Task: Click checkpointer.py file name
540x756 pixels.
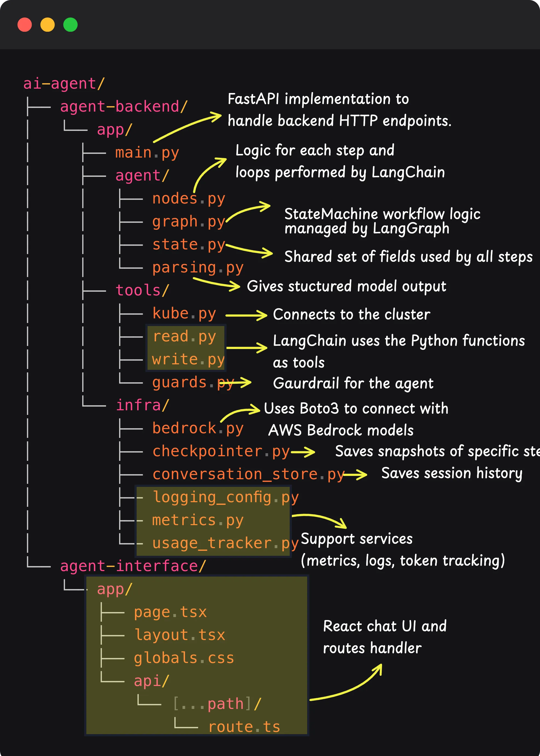Action: (x=221, y=451)
